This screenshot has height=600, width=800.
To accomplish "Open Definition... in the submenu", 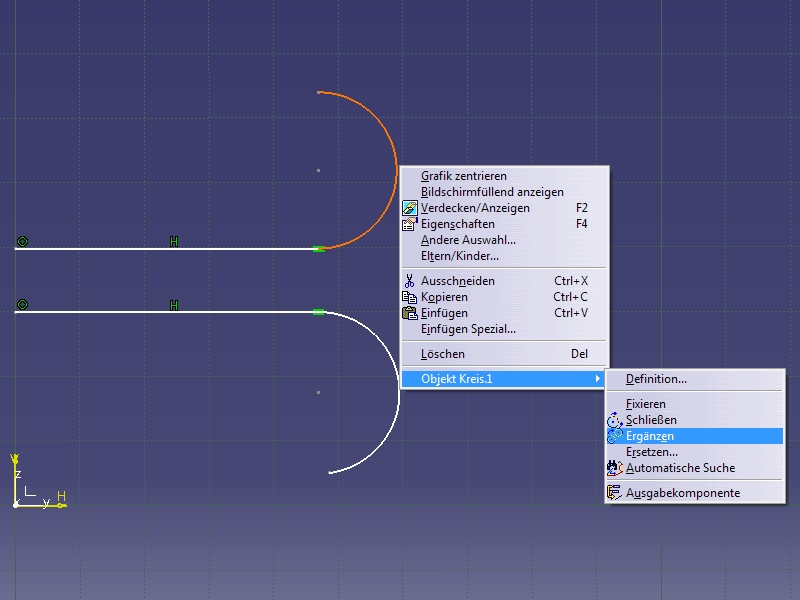I will pos(695,379).
